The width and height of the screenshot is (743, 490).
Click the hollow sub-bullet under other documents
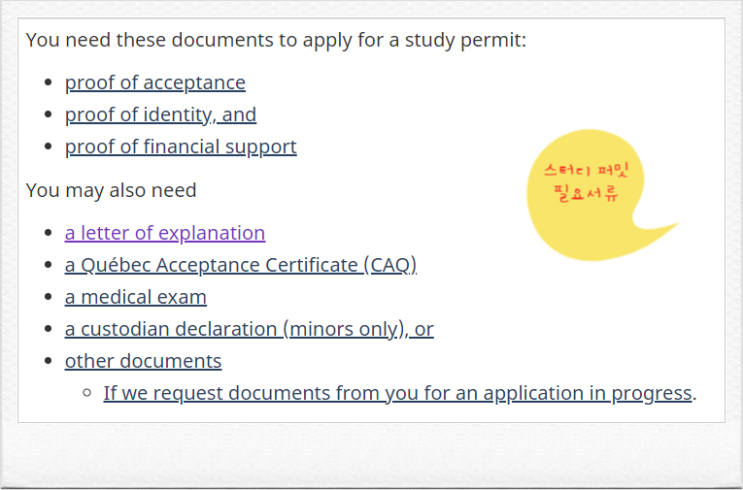[x=86, y=393]
